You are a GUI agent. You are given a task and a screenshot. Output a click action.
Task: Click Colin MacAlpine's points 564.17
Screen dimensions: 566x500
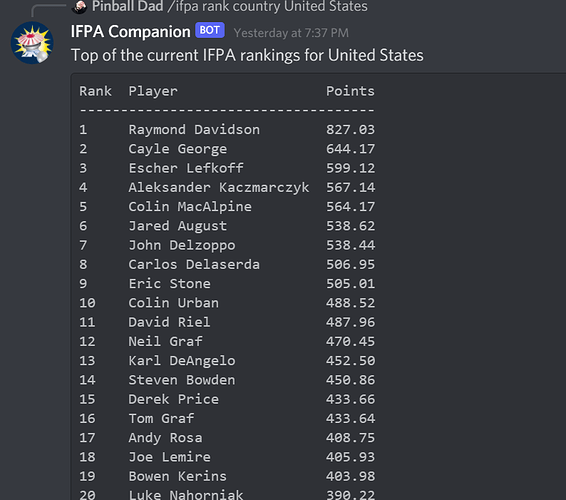click(x=351, y=206)
